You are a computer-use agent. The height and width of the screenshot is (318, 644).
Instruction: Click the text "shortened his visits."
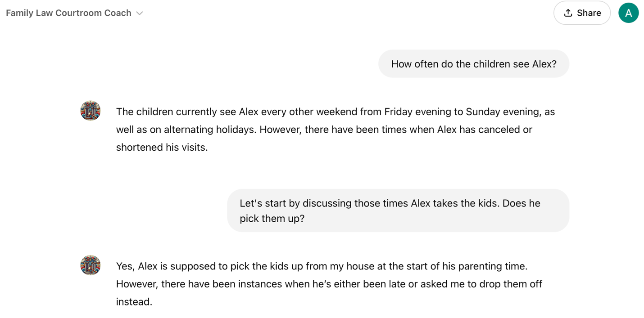[x=162, y=148]
